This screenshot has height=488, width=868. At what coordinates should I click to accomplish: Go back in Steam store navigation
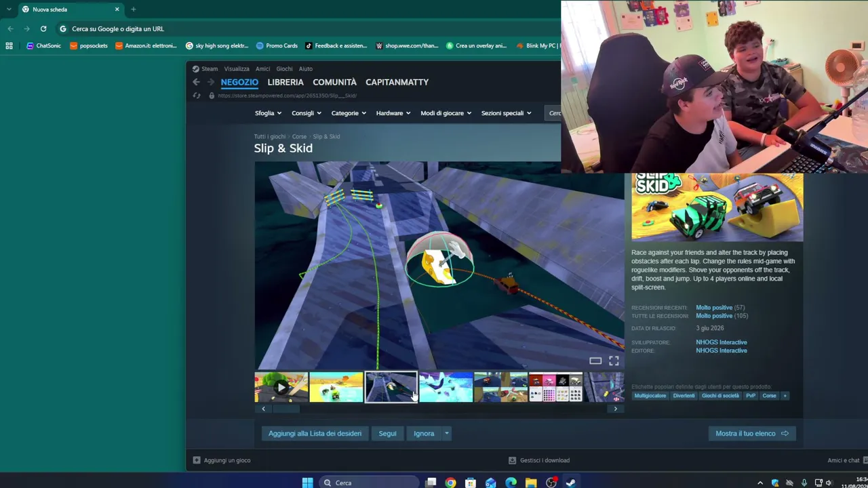coord(196,82)
